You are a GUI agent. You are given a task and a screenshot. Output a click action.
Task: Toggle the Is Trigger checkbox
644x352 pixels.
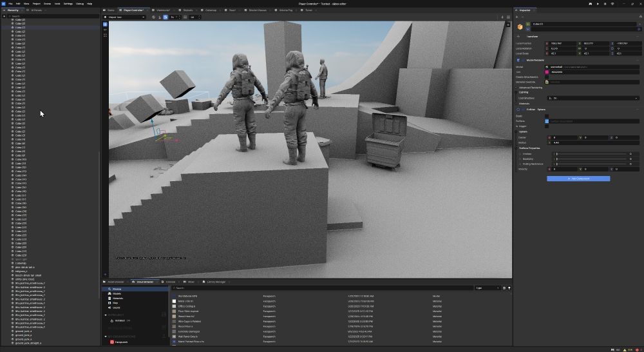547,126
